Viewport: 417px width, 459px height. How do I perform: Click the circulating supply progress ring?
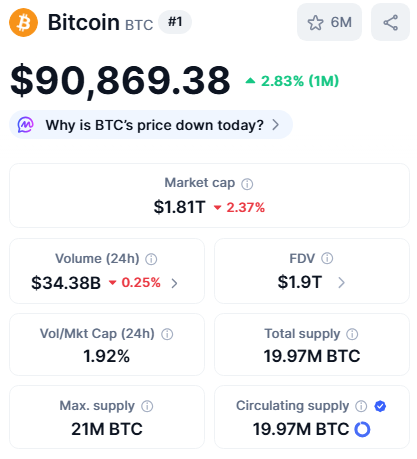tap(362, 429)
